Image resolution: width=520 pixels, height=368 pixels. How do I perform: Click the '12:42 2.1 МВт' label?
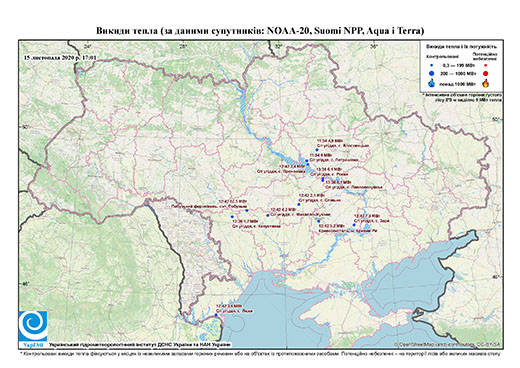312,195
